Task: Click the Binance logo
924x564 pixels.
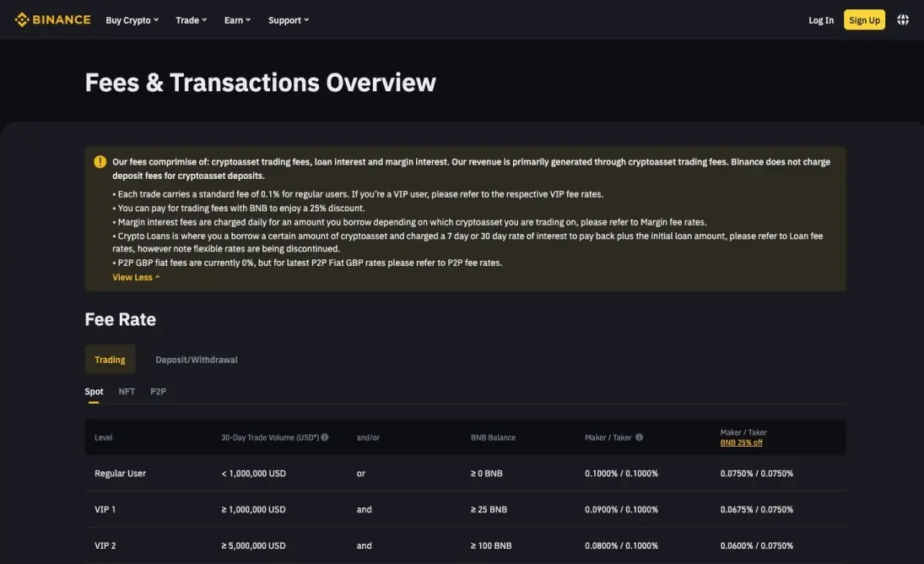Action: [52, 19]
